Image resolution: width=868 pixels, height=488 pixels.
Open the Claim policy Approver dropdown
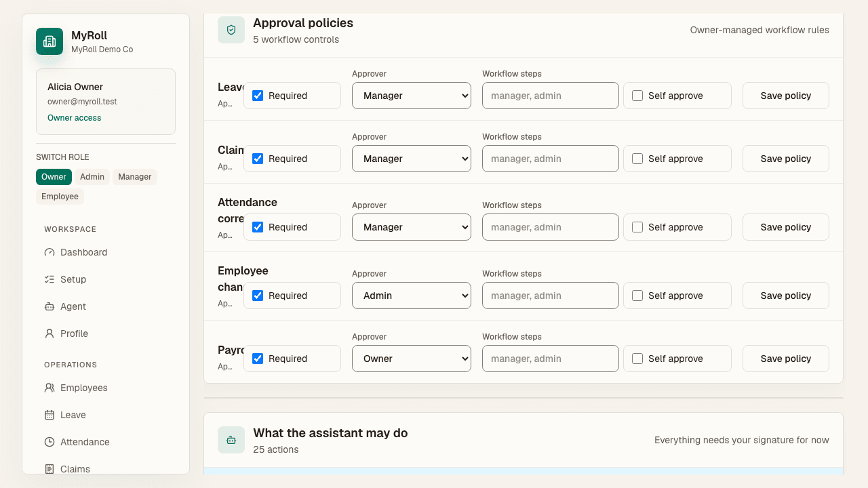412,159
